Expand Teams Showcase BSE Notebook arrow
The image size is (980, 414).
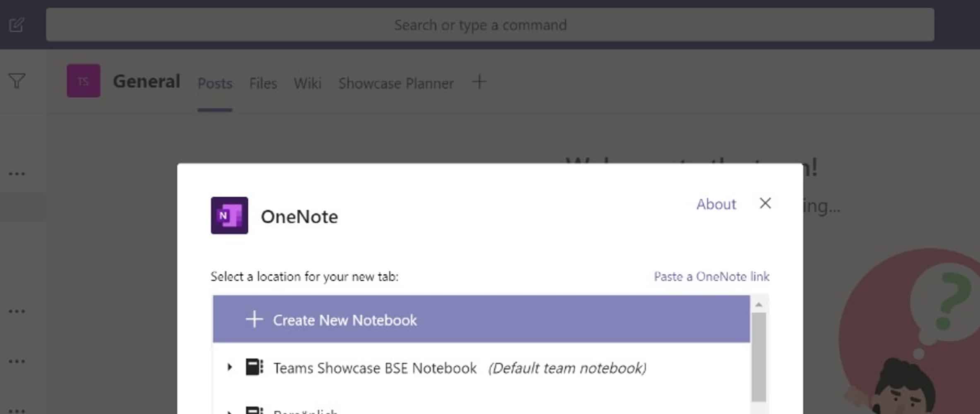point(230,367)
